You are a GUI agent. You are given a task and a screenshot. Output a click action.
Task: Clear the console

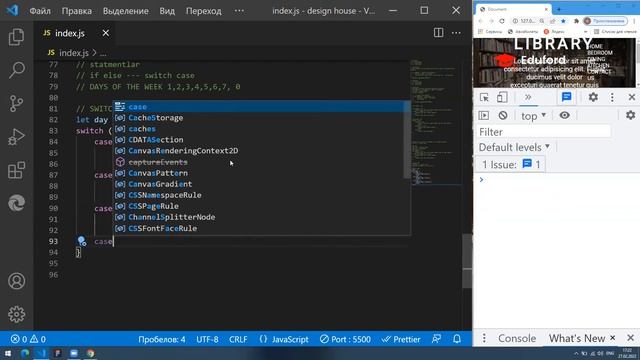(503, 116)
